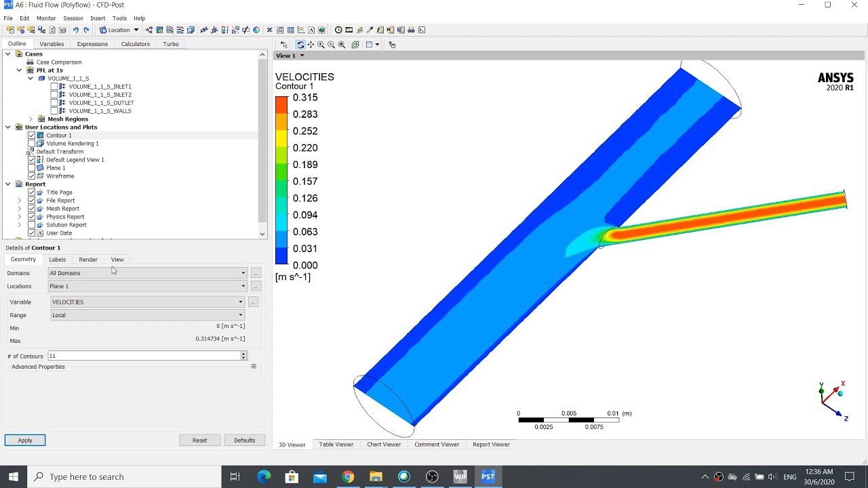This screenshot has height=488, width=868.
Task: Check Volume Rendering 1 visibility checkbox
Action: click(31, 144)
